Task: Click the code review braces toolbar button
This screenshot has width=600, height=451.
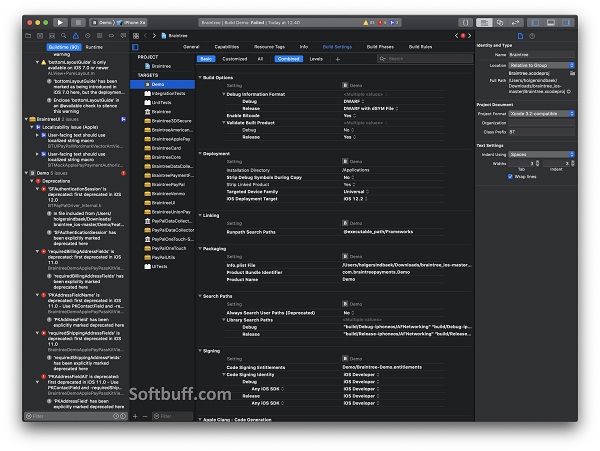Action: click(465, 23)
